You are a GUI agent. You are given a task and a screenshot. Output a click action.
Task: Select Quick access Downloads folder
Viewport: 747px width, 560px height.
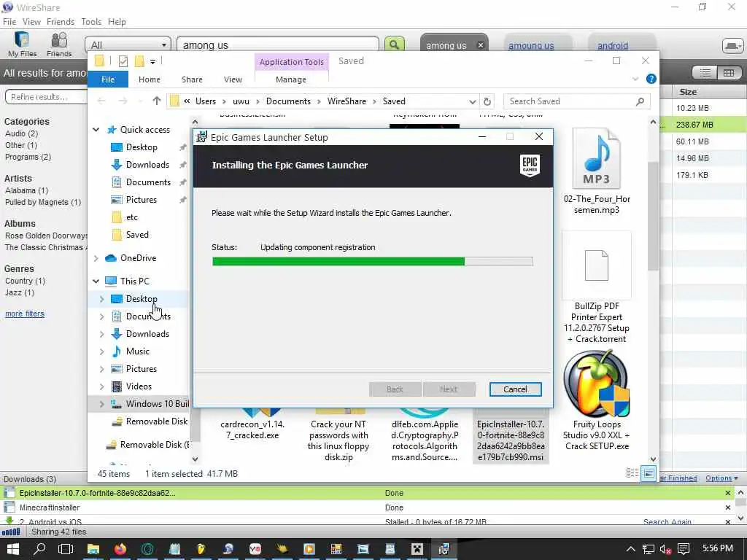(x=147, y=165)
